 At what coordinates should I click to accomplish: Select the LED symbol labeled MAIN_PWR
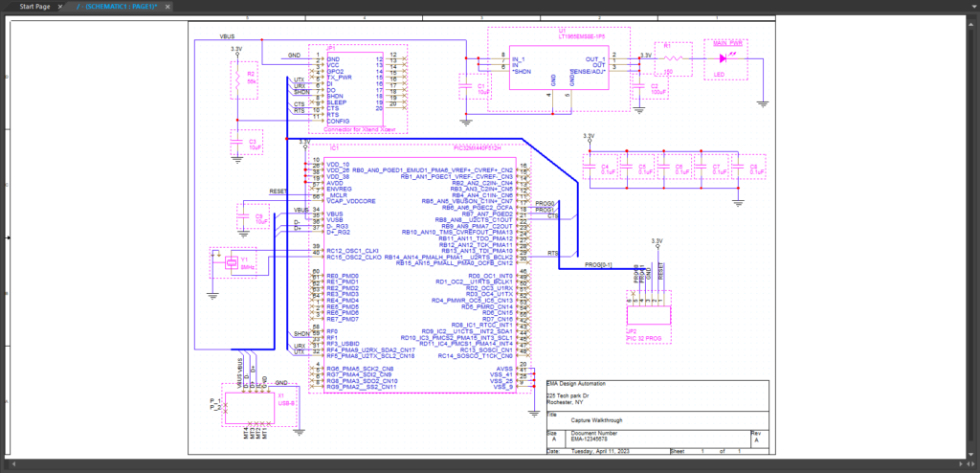(x=725, y=59)
